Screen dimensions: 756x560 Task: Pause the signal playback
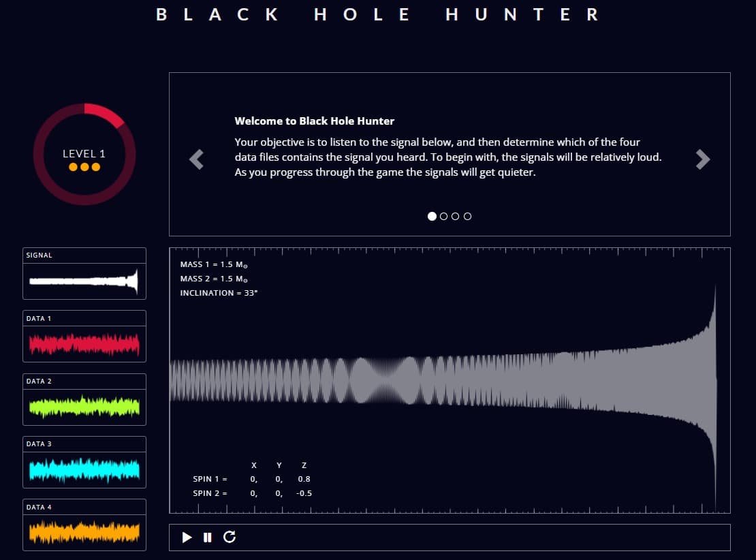pos(208,538)
